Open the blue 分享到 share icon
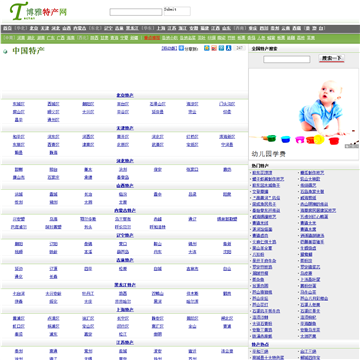 pyautogui.click(x=181, y=48)
